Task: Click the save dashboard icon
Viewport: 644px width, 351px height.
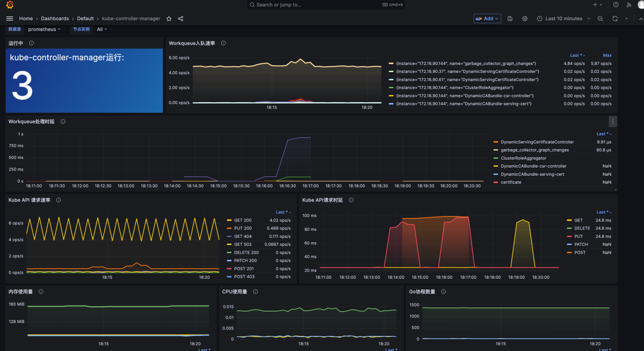Action: click(510, 18)
